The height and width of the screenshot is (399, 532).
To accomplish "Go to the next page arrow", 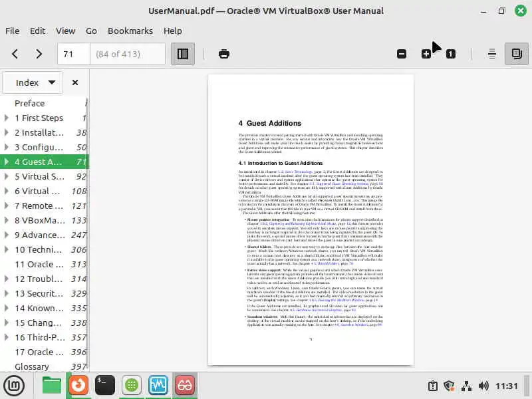I will point(39,54).
